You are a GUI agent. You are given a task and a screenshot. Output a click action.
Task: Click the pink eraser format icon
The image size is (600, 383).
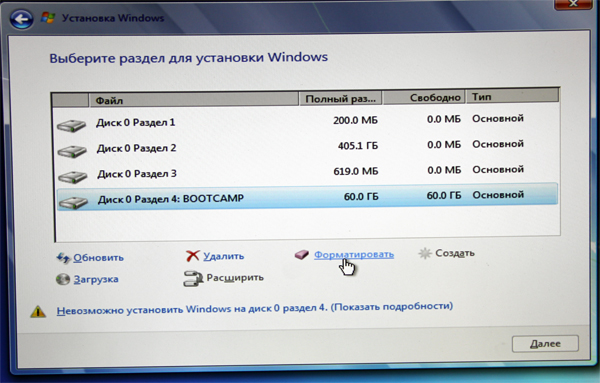click(302, 254)
